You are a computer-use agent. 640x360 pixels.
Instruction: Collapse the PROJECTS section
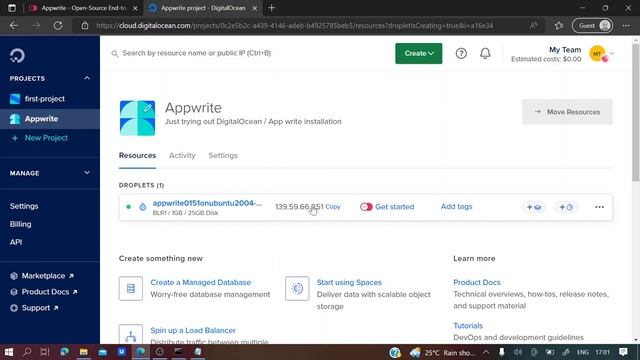tap(87, 78)
